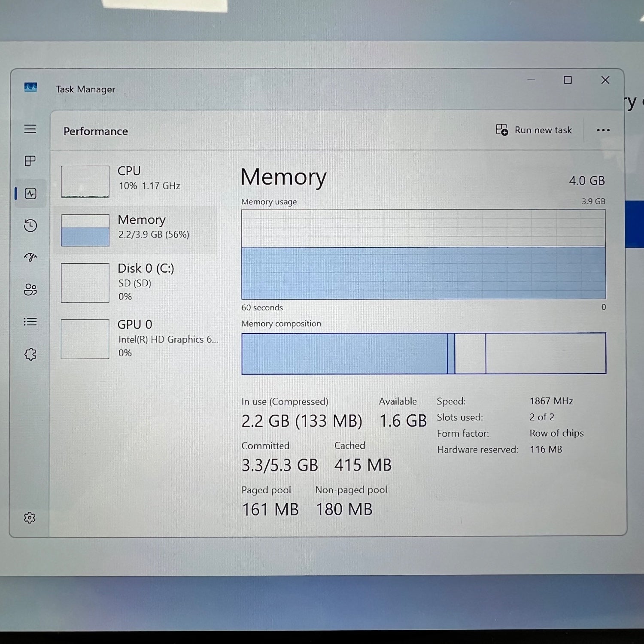Open Startup apps page icon
Viewport: 644px width, 644px height.
(x=30, y=257)
